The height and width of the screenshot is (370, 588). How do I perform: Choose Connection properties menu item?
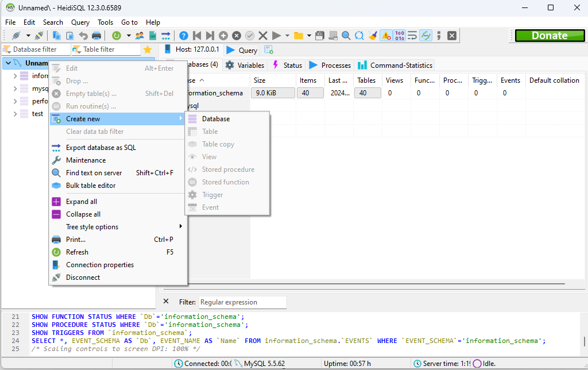point(118,264)
